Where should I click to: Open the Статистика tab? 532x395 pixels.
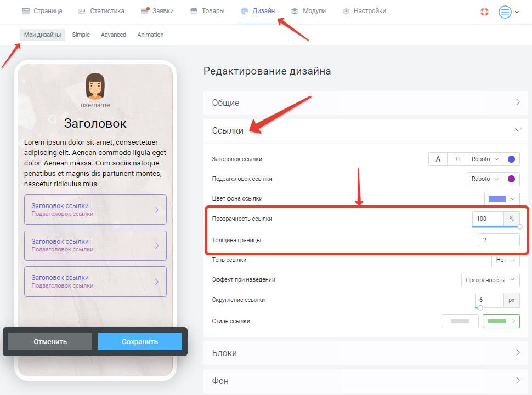[x=101, y=11]
